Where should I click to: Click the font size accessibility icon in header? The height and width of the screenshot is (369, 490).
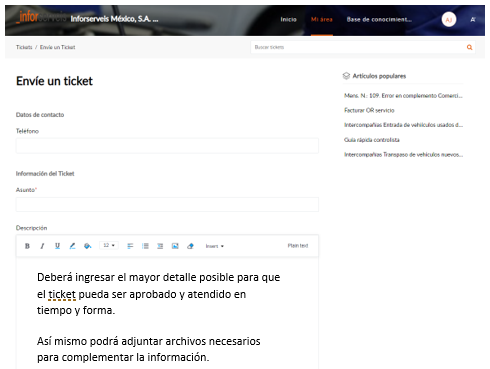(x=473, y=20)
